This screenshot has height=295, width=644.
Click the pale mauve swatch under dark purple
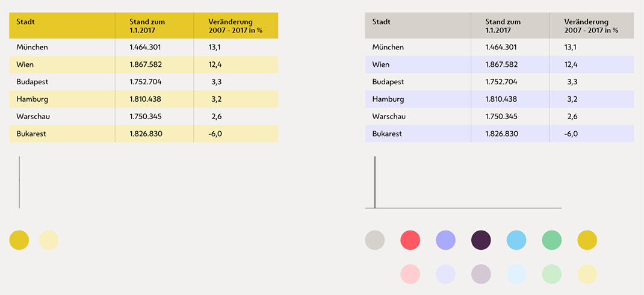(x=481, y=274)
